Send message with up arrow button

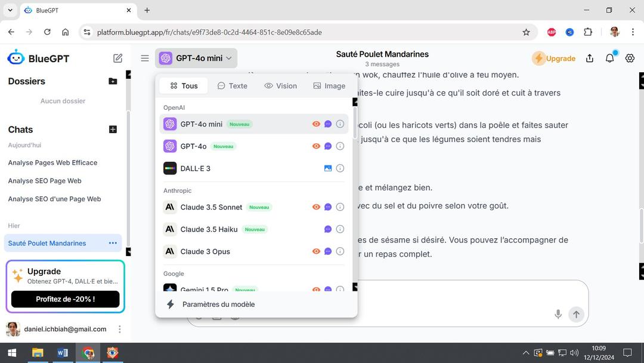(576, 315)
